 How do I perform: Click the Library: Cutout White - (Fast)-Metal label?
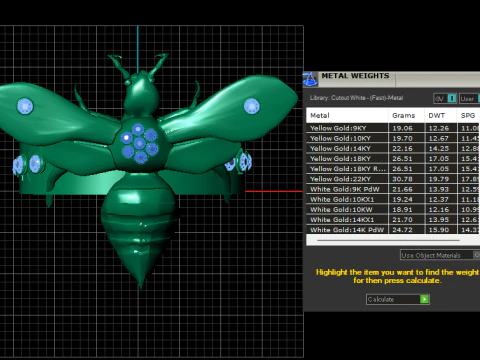[x=356, y=98]
